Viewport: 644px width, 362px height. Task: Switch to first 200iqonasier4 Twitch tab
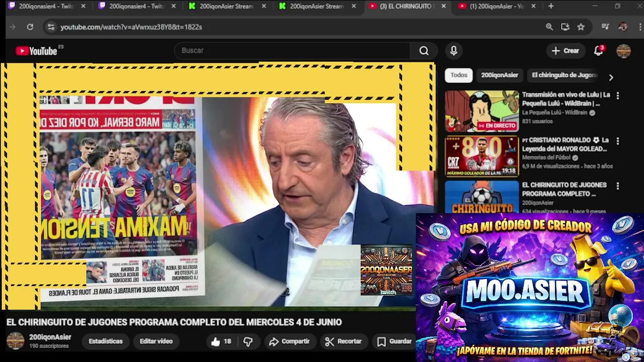45,6
